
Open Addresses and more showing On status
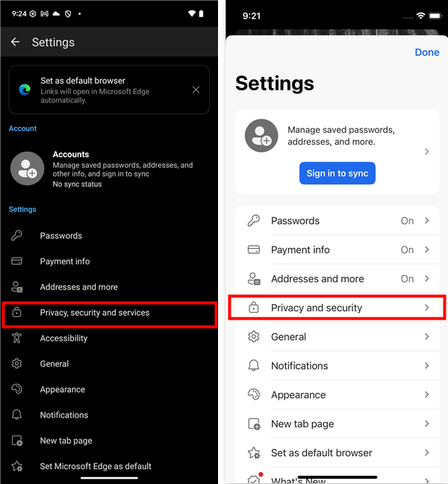point(337,279)
